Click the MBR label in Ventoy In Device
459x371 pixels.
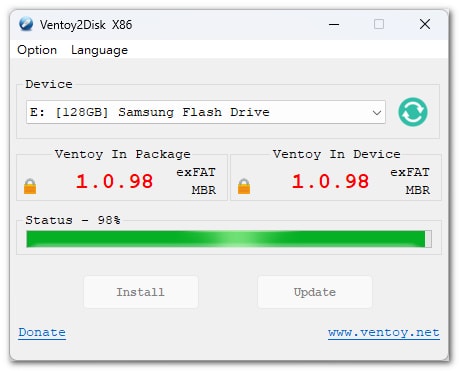[x=418, y=190]
